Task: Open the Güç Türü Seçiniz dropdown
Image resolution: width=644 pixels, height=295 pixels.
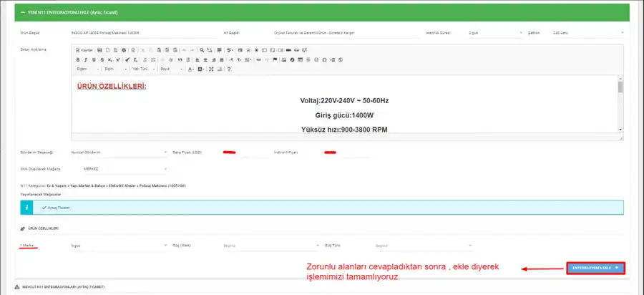Action: click(424, 246)
